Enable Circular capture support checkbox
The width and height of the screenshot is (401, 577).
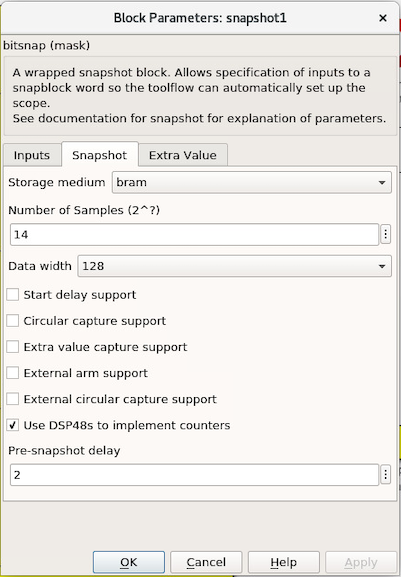click(13, 321)
